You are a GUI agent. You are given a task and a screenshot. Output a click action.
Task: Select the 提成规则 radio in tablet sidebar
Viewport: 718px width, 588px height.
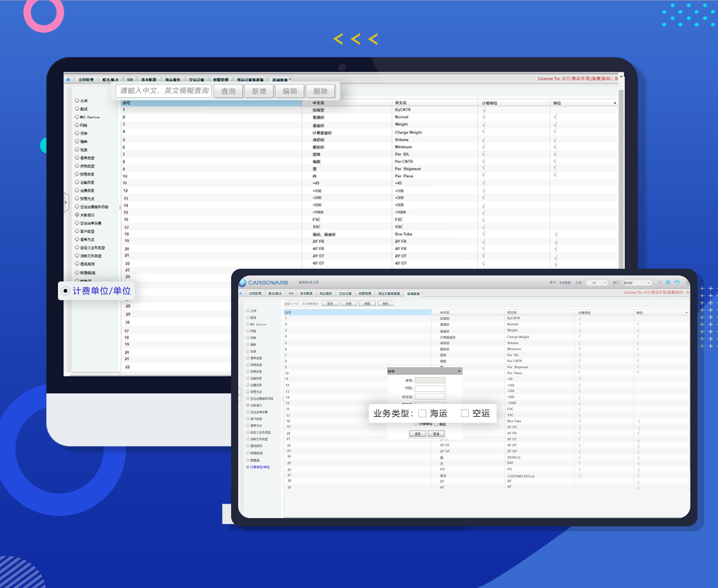point(248,446)
